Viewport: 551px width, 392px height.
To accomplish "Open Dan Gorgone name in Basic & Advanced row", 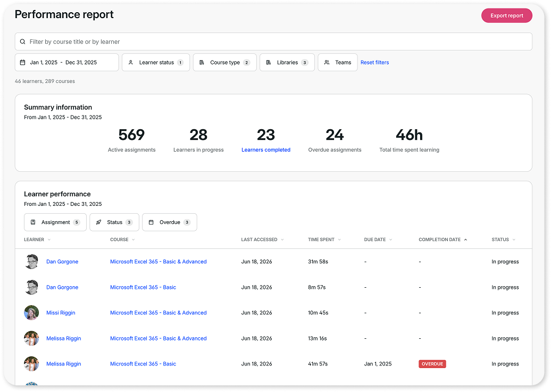I will pos(62,262).
